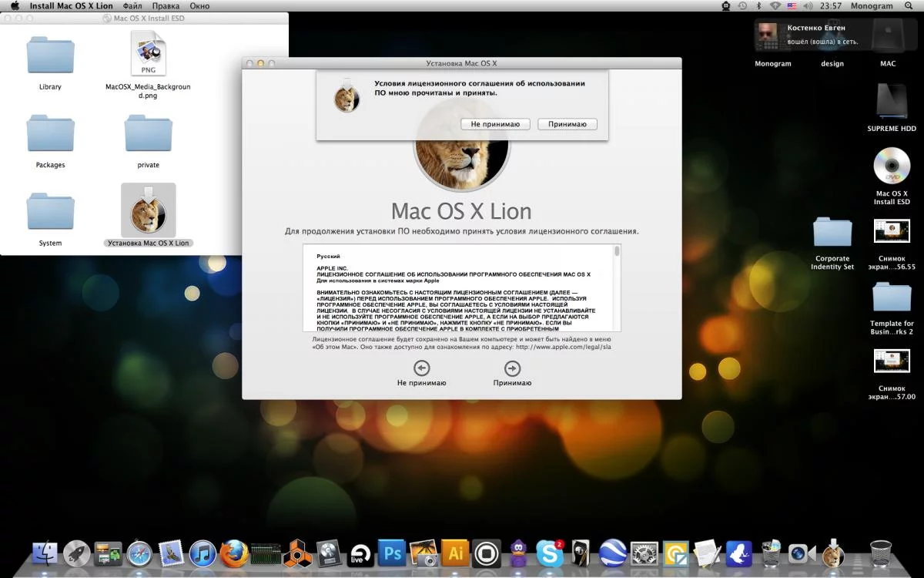This screenshot has height=578, width=924.
Task: Open Photoshop from the Dock
Action: tap(393, 553)
